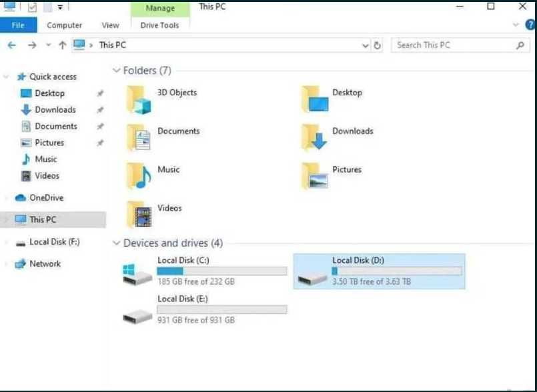Open the Music folder icon in Folders
The image size is (537, 392).
(x=139, y=176)
